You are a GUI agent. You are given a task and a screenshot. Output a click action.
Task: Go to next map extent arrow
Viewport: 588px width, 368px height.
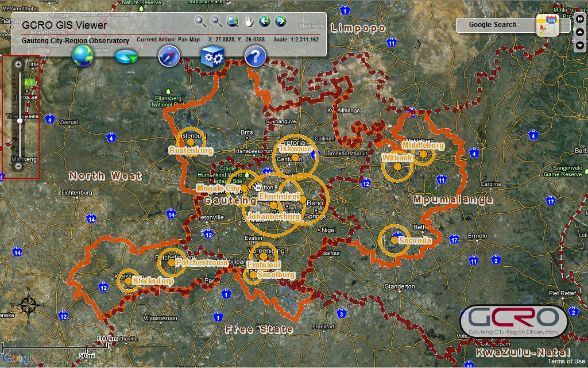coord(280,21)
